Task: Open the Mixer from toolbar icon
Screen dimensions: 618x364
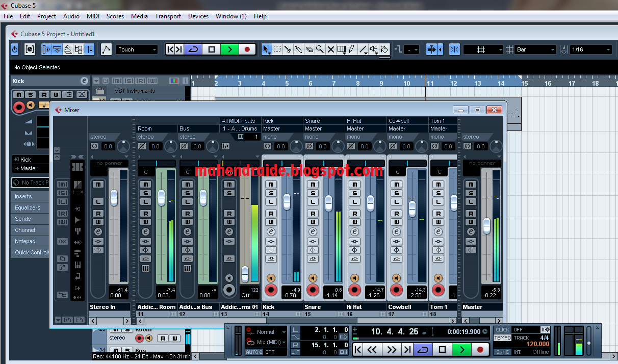Action: pos(90,49)
